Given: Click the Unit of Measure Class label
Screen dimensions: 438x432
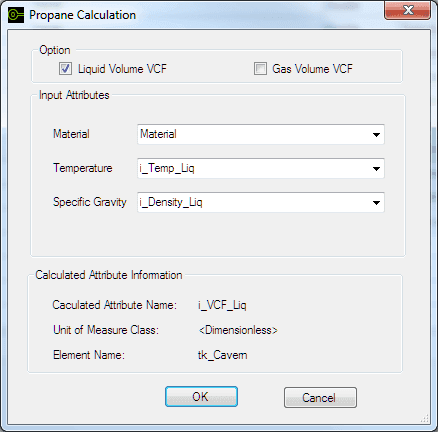Looking at the screenshot, I should click(106, 330).
